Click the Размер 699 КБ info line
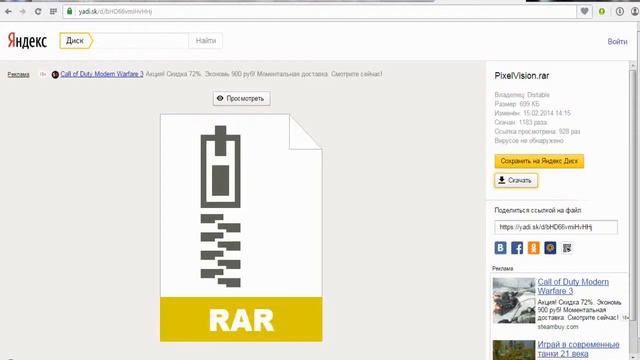Viewport: 640px width, 360px height. (x=517, y=104)
